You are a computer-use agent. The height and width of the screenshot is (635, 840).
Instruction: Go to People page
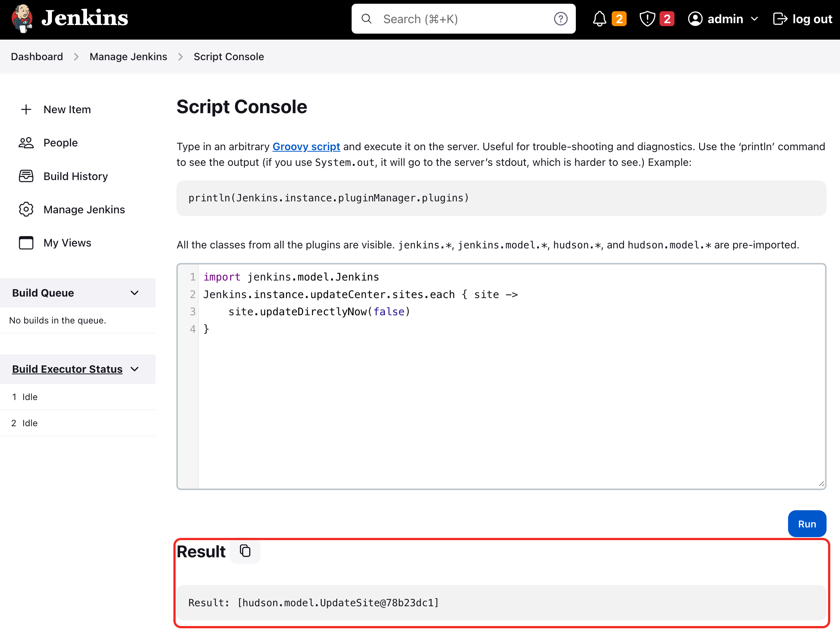point(61,143)
